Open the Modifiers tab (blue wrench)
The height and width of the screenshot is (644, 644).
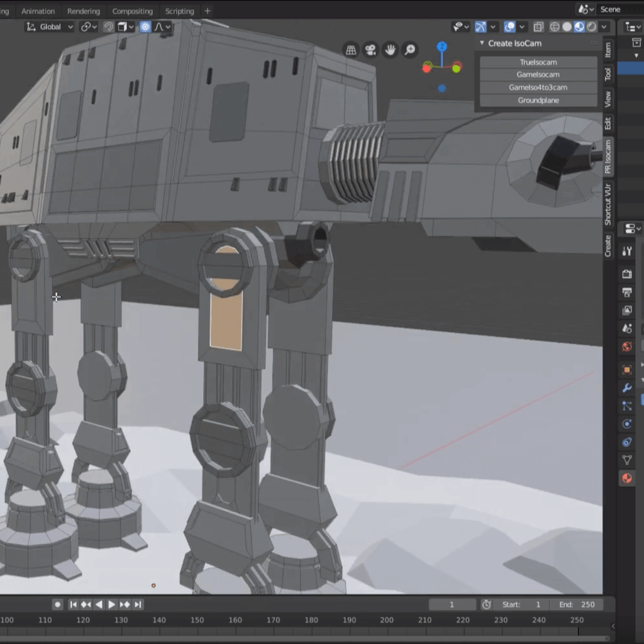coord(627,387)
